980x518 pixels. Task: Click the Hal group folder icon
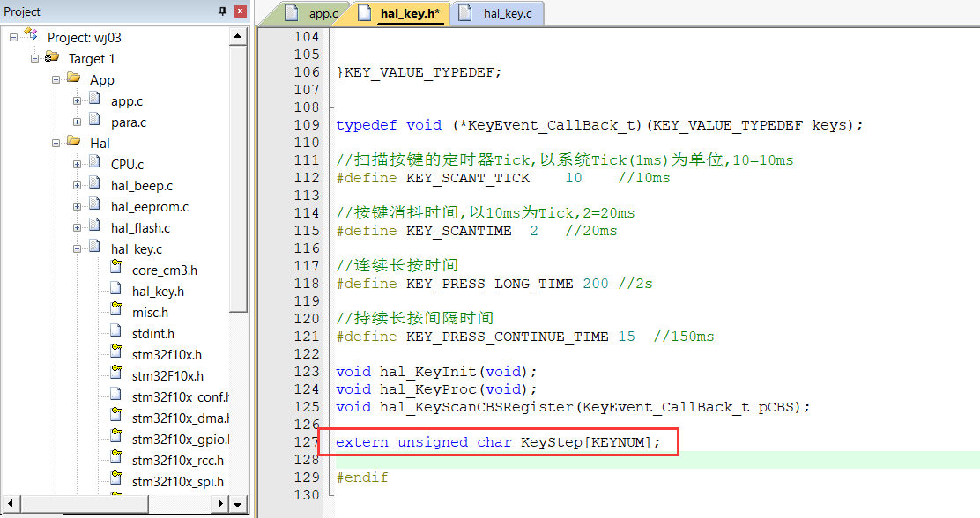pos(74,143)
